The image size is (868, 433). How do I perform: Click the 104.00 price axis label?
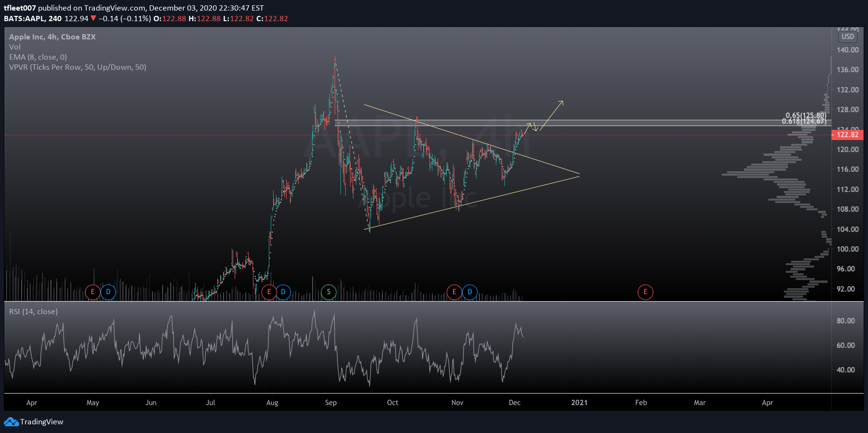coord(848,229)
